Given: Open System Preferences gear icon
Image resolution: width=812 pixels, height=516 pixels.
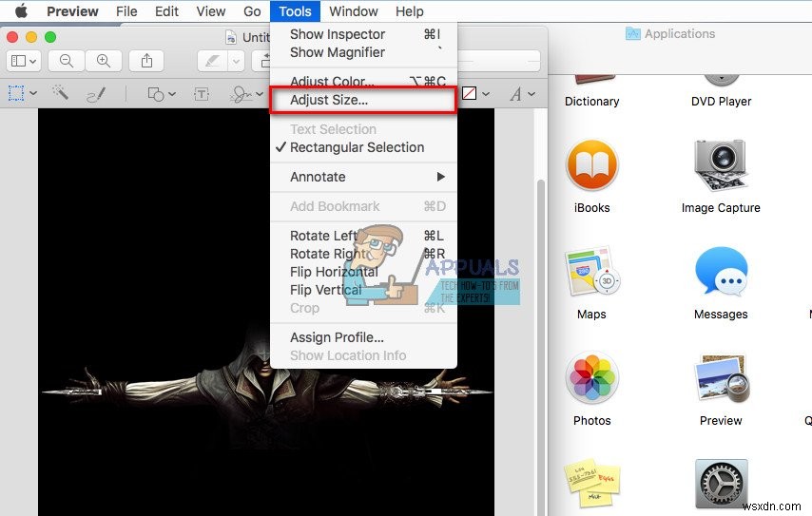Looking at the screenshot, I should click(721, 484).
